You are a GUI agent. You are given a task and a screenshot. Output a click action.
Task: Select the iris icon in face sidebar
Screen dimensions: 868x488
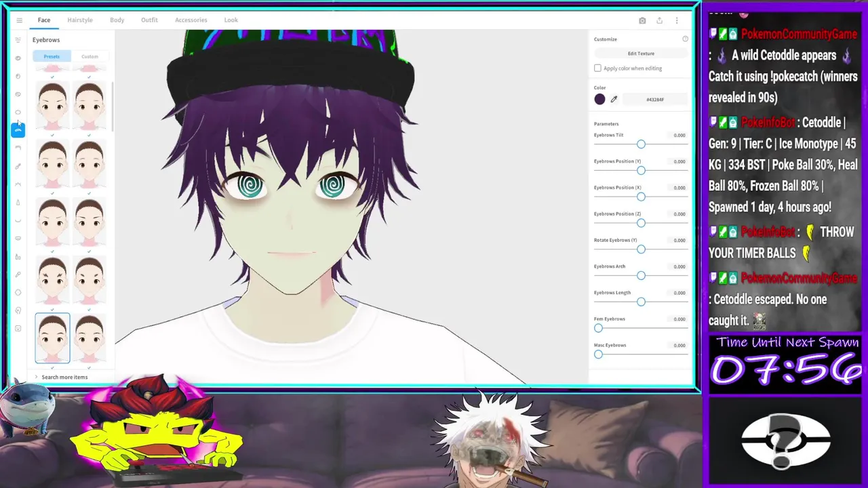[x=18, y=76]
